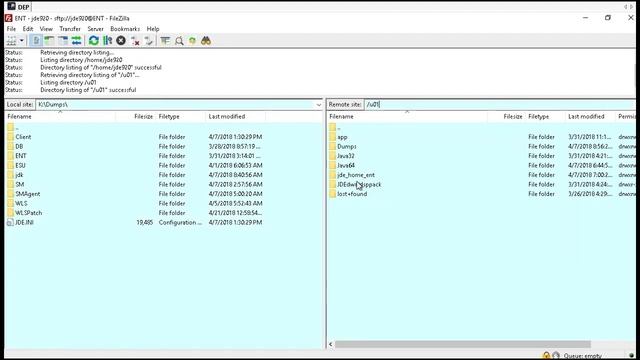Select the JDE.INI configuration file
640x360 pixels.
tap(24, 222)
